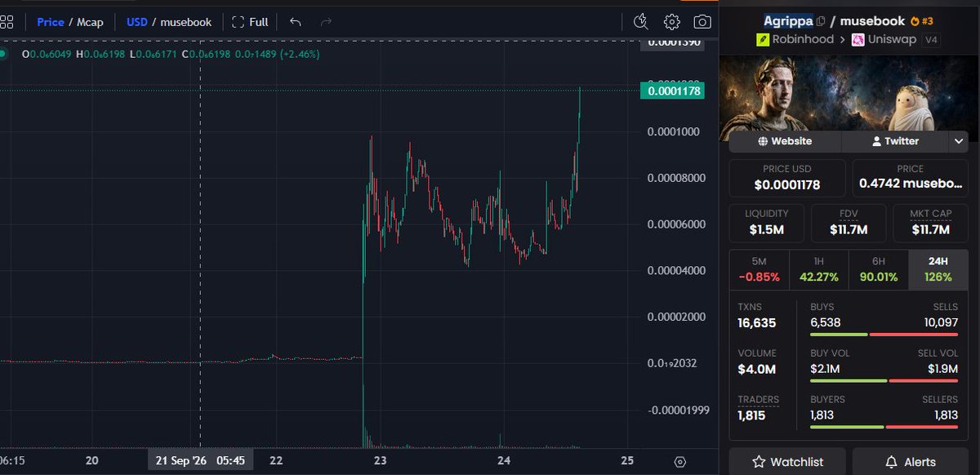
Task: Click the Agrippa token name
Action: (x=788, y=20)
